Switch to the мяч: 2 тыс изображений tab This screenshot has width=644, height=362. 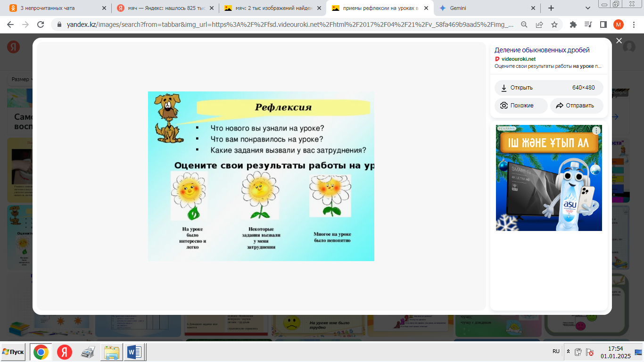click(x=272, y=8)
